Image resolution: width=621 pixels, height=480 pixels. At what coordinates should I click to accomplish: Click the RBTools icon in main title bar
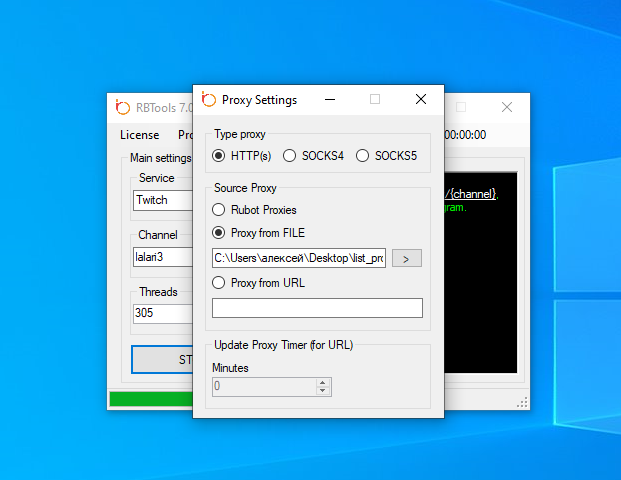[x=123, y=107]
